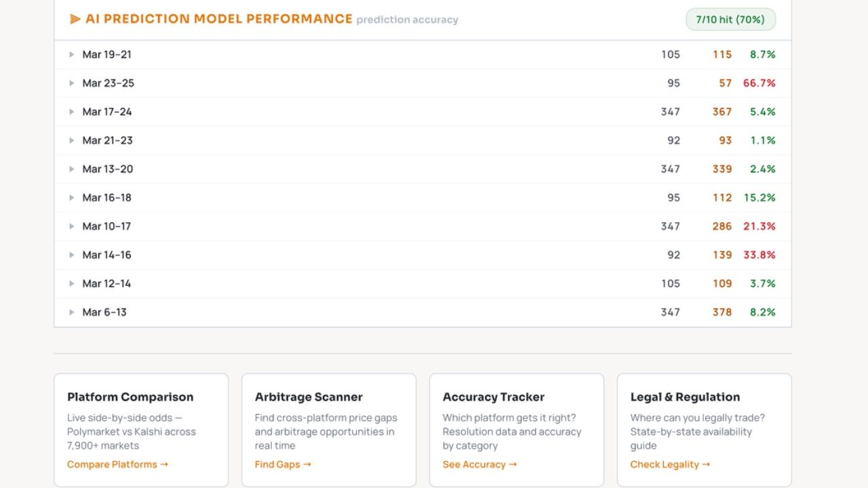Expand the Mar 12–14 row triangle
The width and height of the screenshot is (868, 488).
coord(71,283)
